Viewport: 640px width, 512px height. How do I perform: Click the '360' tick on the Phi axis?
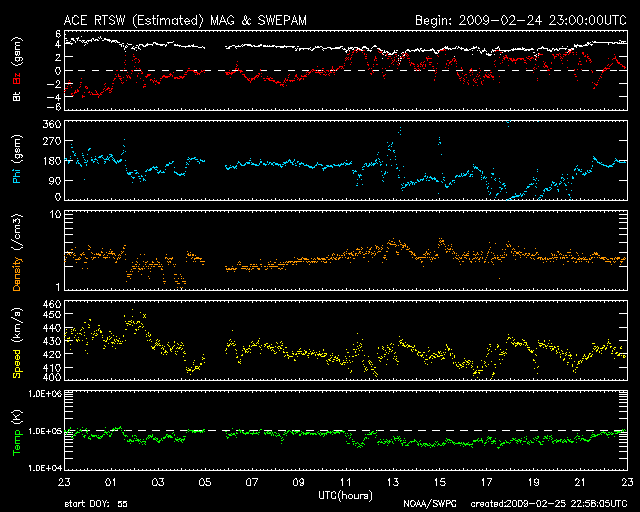tap(52, 125)
